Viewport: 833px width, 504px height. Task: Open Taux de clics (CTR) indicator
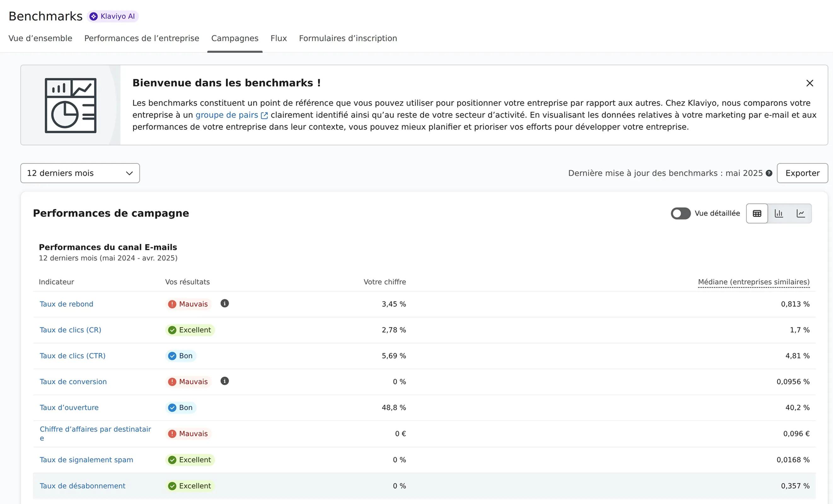click(72, 356)
